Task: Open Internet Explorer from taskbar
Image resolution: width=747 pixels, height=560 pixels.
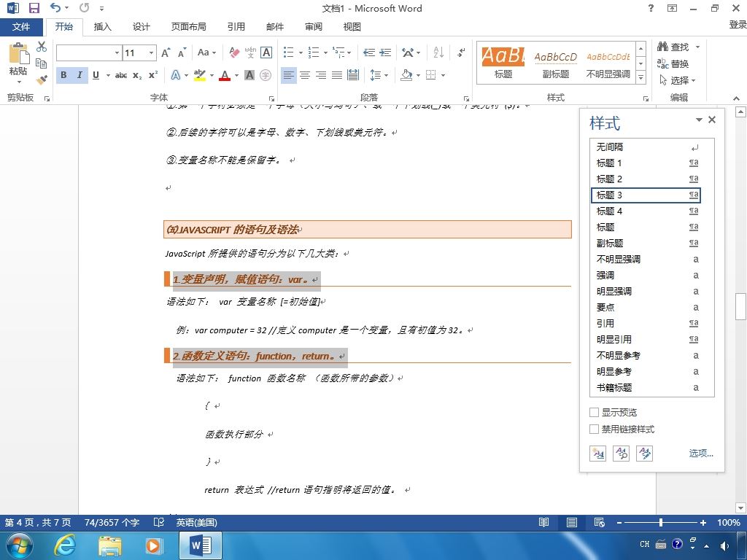Action: coord(65,545)
